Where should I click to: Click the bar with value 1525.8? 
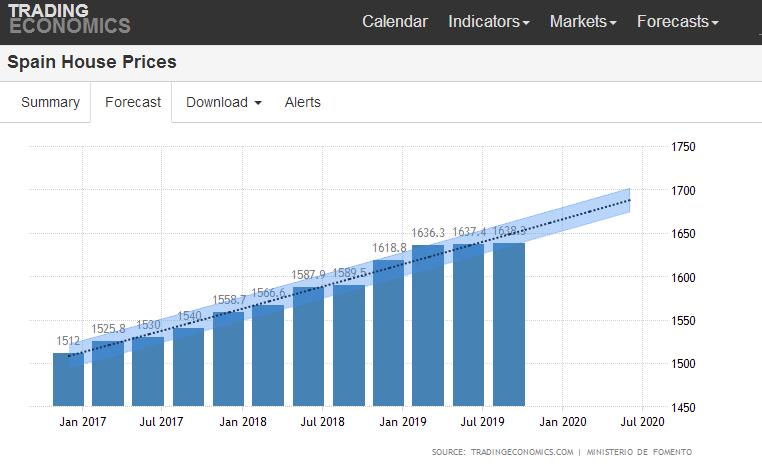pyautogui.click(x=108, y=375)
